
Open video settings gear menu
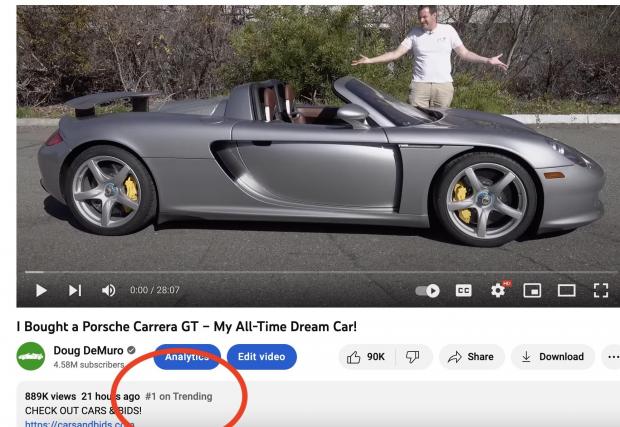498,291
